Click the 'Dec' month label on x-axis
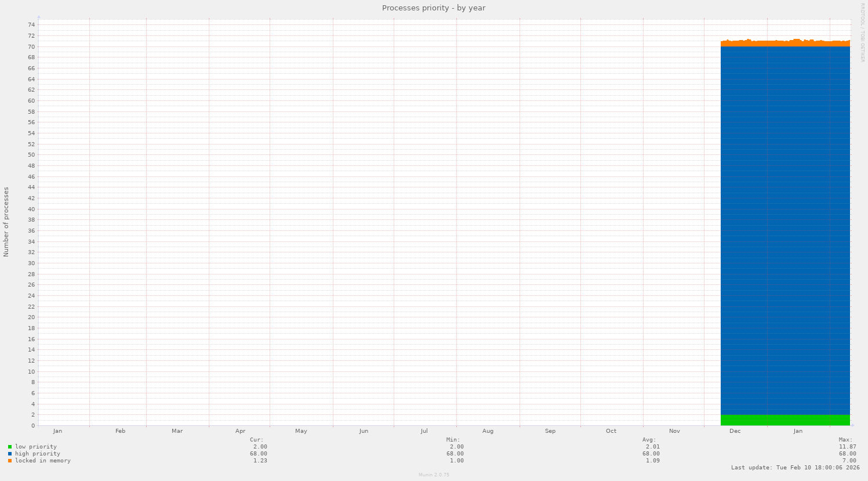The height and width of the screenshot is (481, 868). coord(735,431)
